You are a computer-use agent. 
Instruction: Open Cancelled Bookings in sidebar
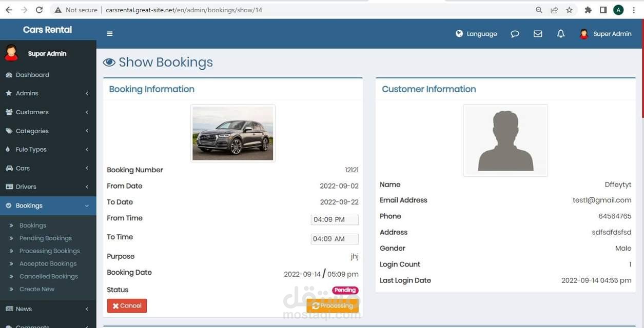tap(49, 277)
